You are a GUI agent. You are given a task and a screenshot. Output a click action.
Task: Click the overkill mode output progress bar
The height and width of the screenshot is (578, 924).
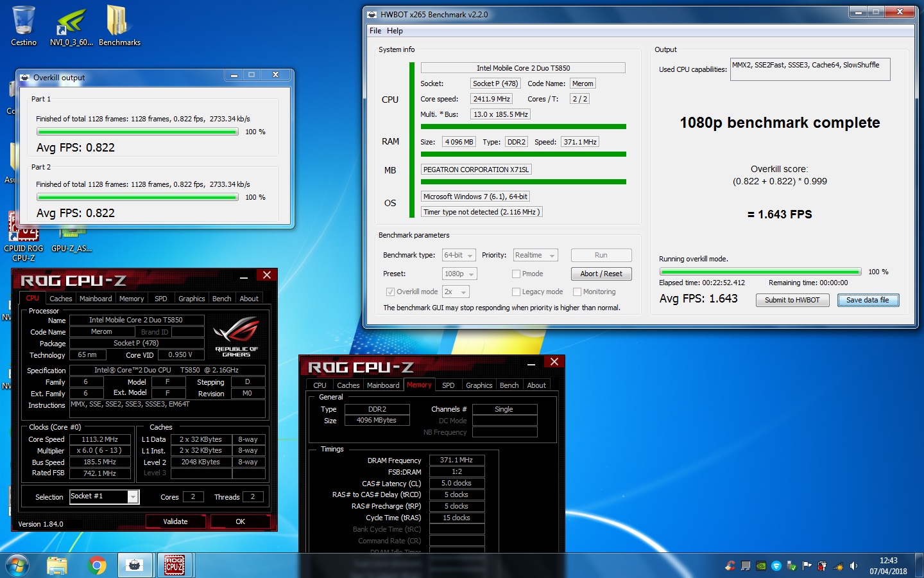(760, 272)
